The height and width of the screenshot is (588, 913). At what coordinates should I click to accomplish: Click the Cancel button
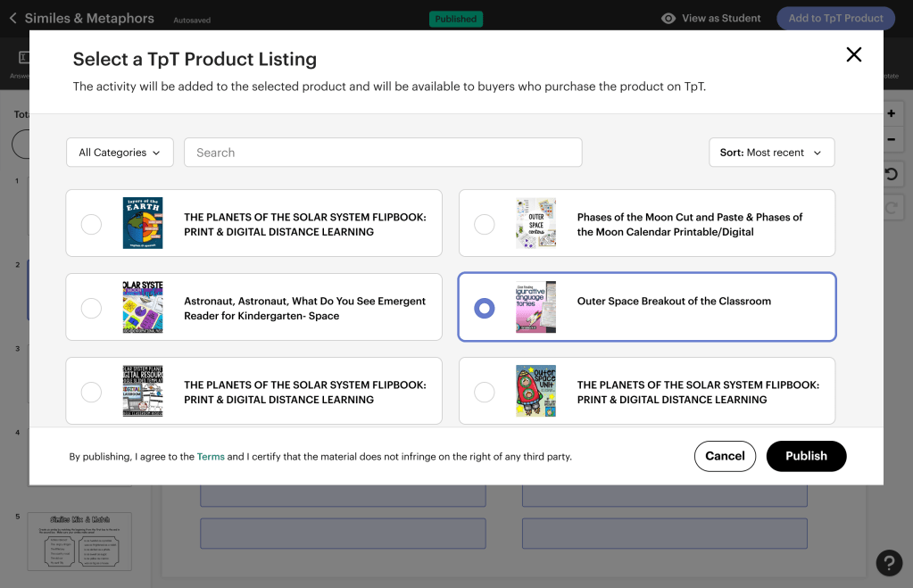tap(725, 456)
